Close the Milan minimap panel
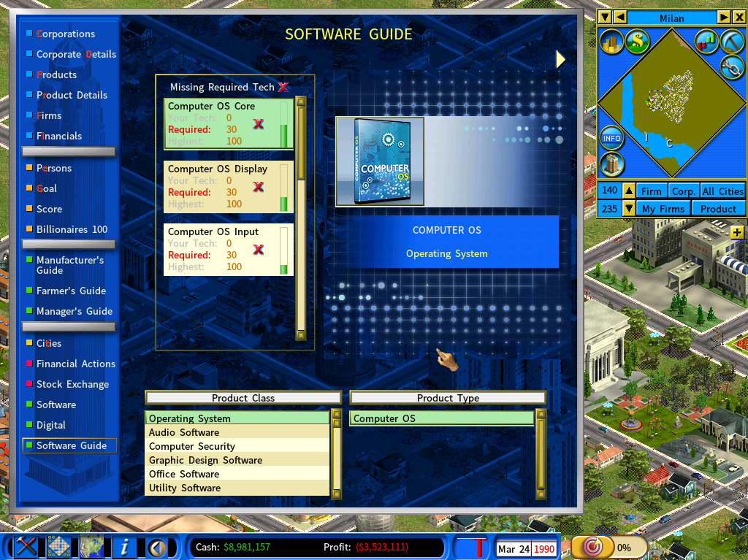Viewport: 748px width, 560px height. pos(739,18)
